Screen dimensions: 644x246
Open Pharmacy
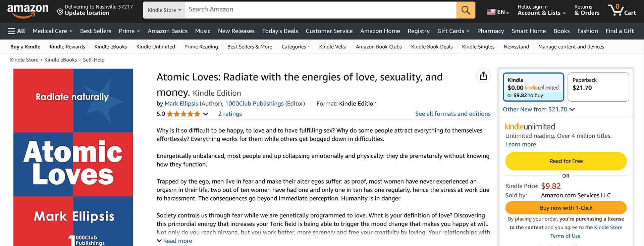pos(490,31)
